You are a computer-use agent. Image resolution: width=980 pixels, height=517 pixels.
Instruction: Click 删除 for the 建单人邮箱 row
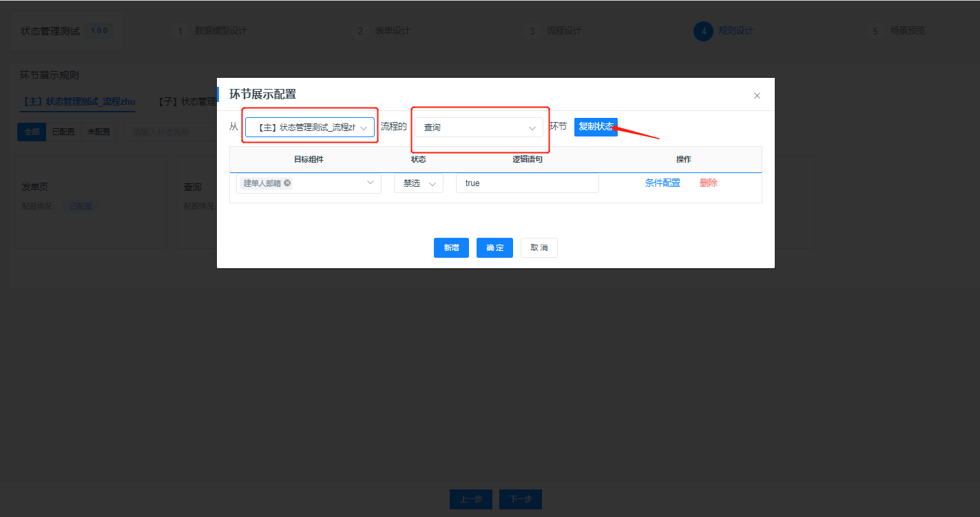tap(709, 183)
